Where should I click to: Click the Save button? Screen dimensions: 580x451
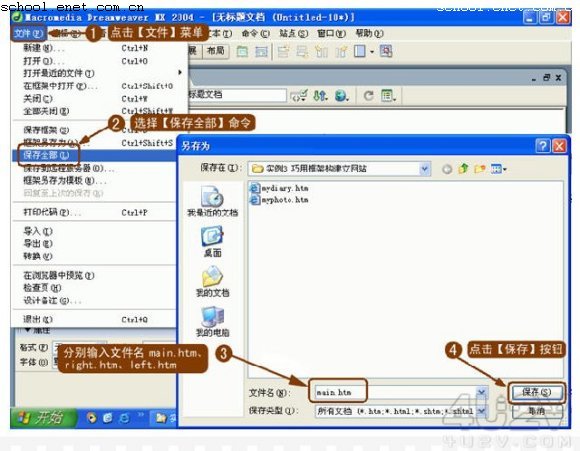coord(536,392)
